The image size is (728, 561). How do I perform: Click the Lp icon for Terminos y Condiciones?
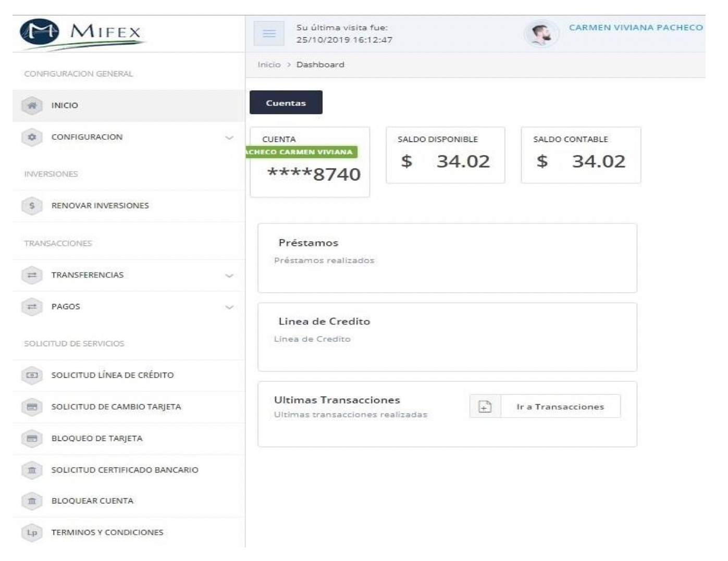pyautogui.click(x=32, y=532)
